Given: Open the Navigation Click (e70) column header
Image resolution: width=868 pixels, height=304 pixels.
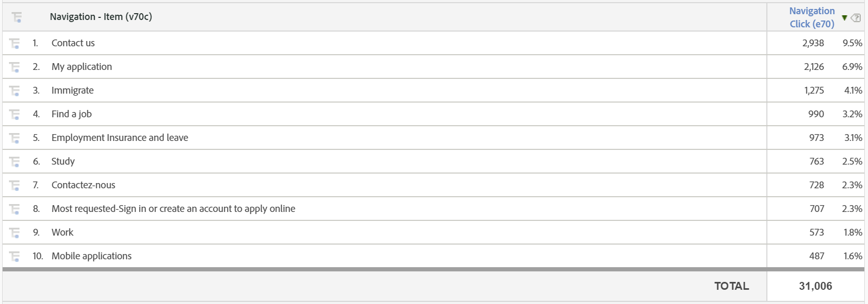Looking at the screenshot, I should [811, 17].
